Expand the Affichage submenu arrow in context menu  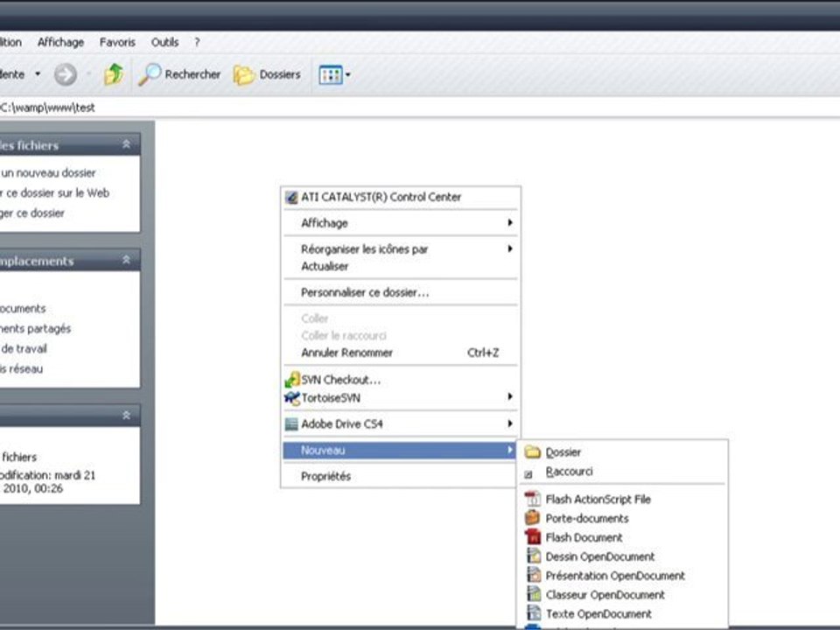[510, 222]
